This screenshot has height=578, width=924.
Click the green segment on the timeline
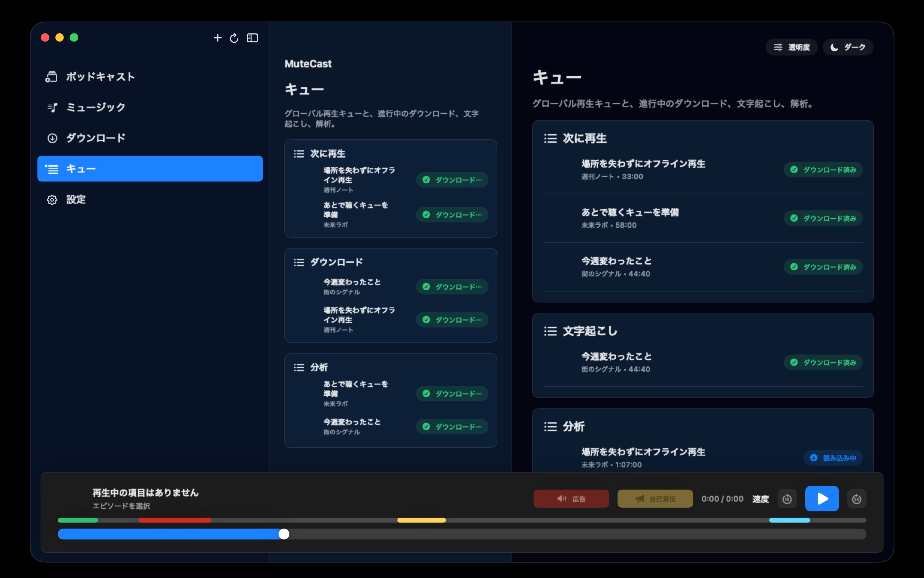[78, 520]
